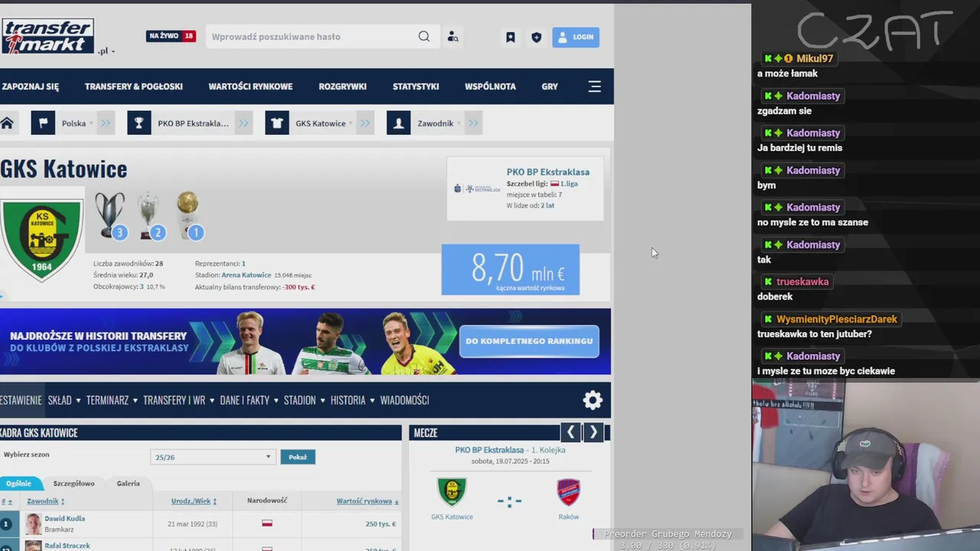The width and height of the screenshot is (980, 551).
Task: Switch to the Szczegółowo tab
Action: tap(73, 483)
